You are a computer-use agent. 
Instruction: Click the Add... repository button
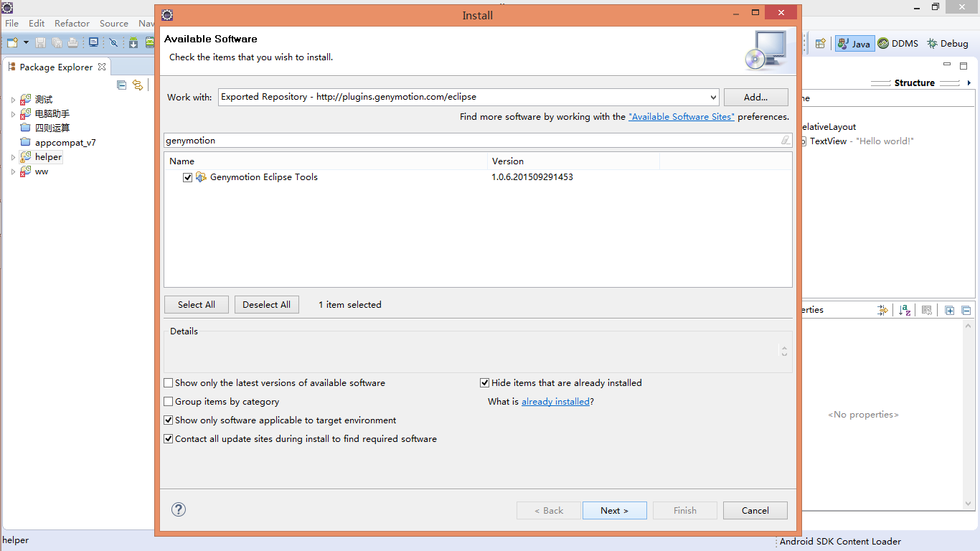pyautogui.click(x=755, y=97)
